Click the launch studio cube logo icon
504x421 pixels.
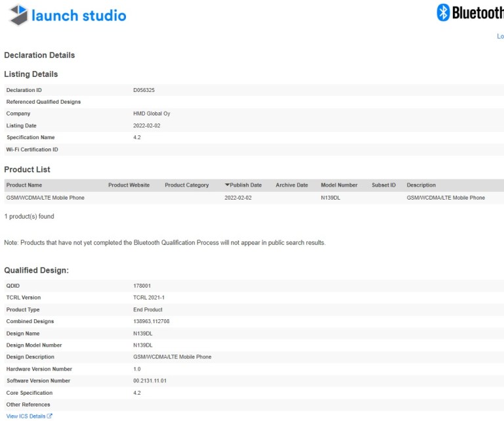coord(18,15)
